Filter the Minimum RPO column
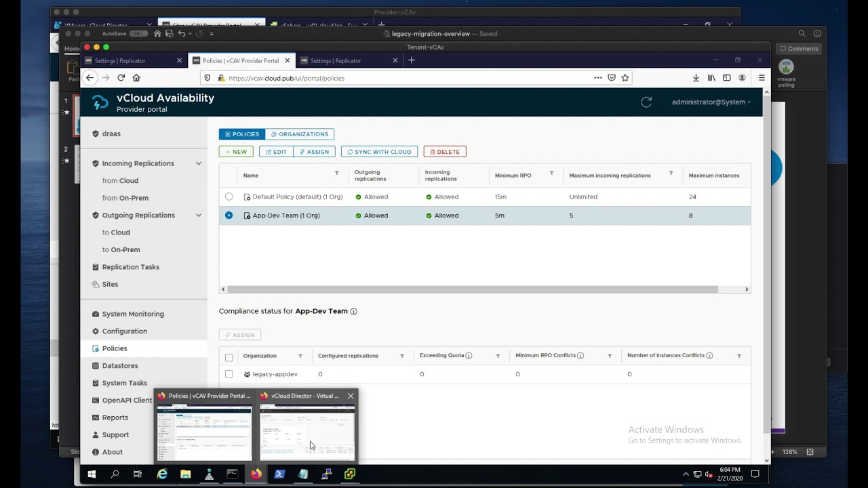This screenshot has width=868, height=488. (x=551, y=174)
